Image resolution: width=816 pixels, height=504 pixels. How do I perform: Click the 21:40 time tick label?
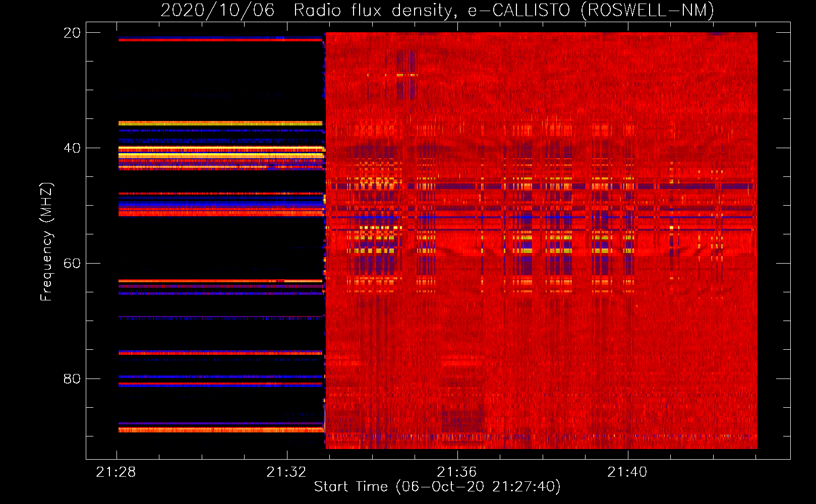627,472
